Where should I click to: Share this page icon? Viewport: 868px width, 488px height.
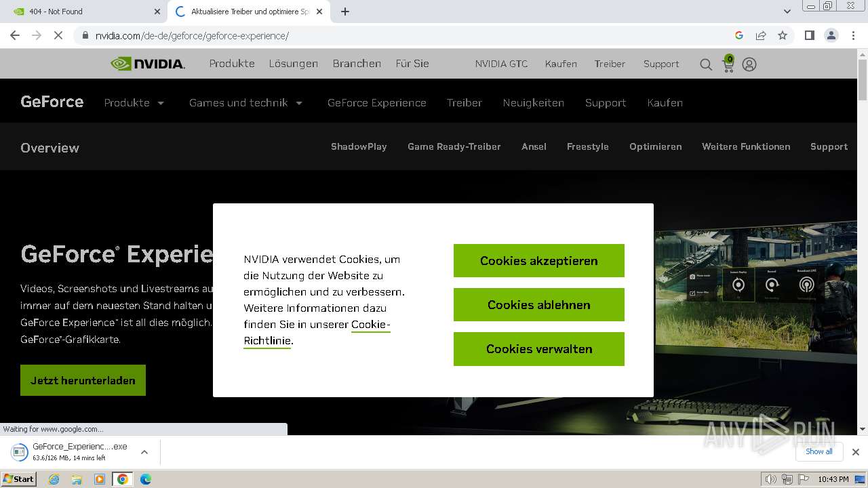[x=761, y=35]
